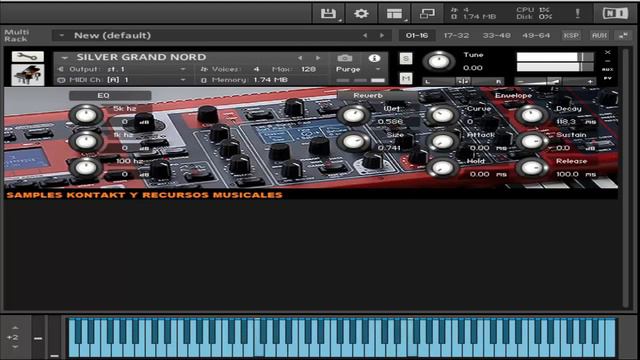The height and width of the screenshot is (360, 640).
Task: Open workspace layout panel icon
Action: click(394, 13)
